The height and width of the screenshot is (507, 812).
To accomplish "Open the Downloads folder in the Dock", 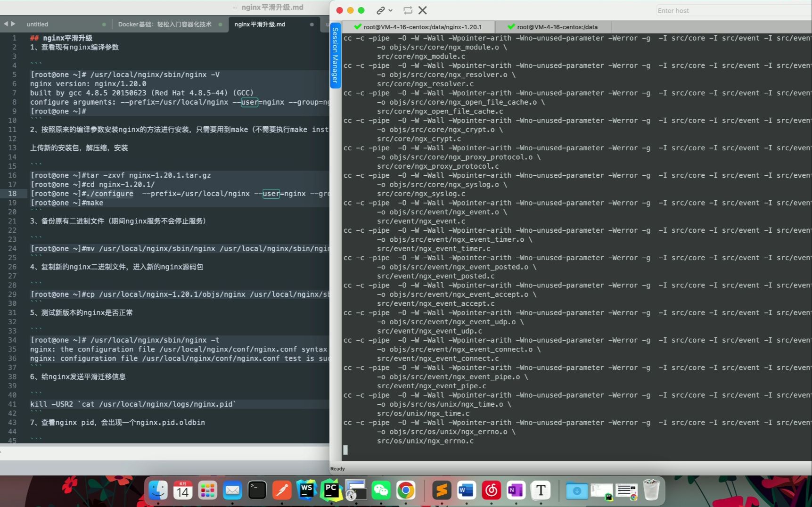I will (x=577, y=491).
